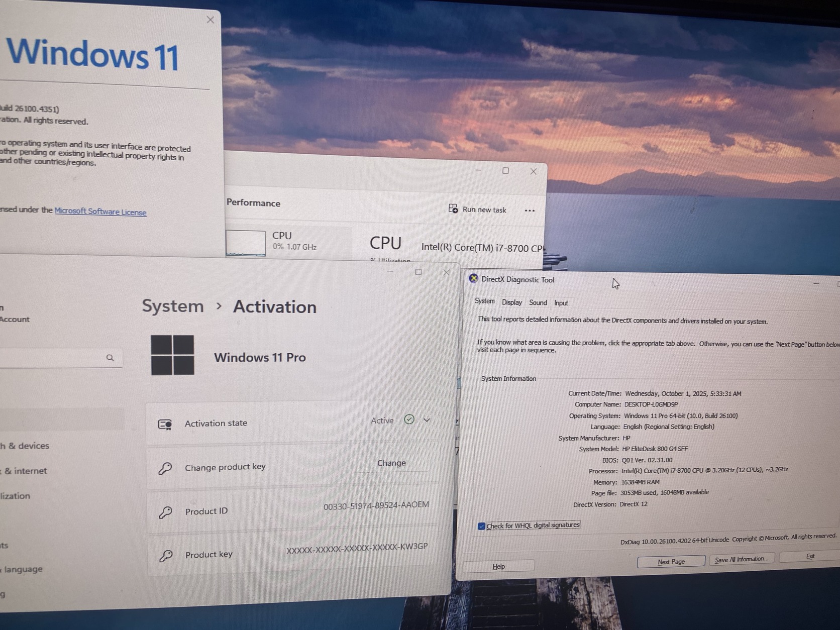Minimize the Settings window

(x=390, y=271)
